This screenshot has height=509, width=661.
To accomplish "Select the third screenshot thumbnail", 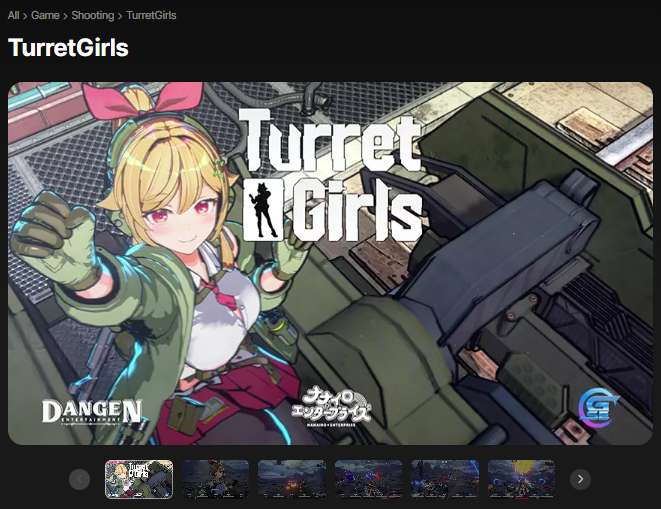I will [292, 479].
